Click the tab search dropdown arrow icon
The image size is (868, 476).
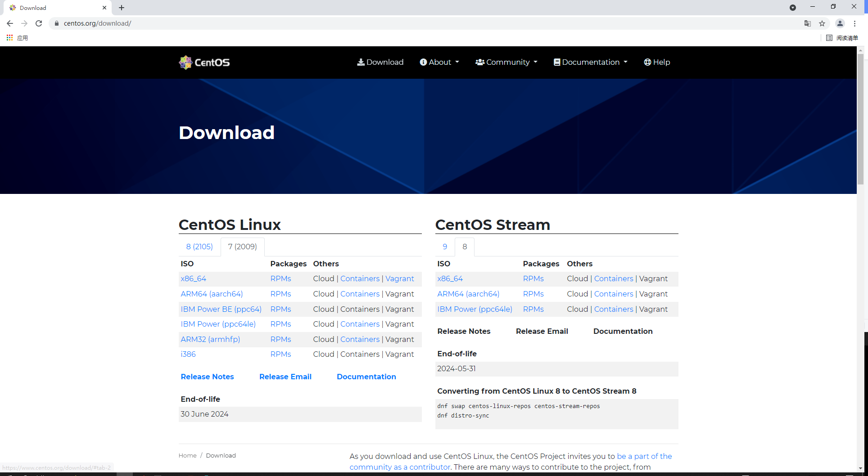(793, 8)
